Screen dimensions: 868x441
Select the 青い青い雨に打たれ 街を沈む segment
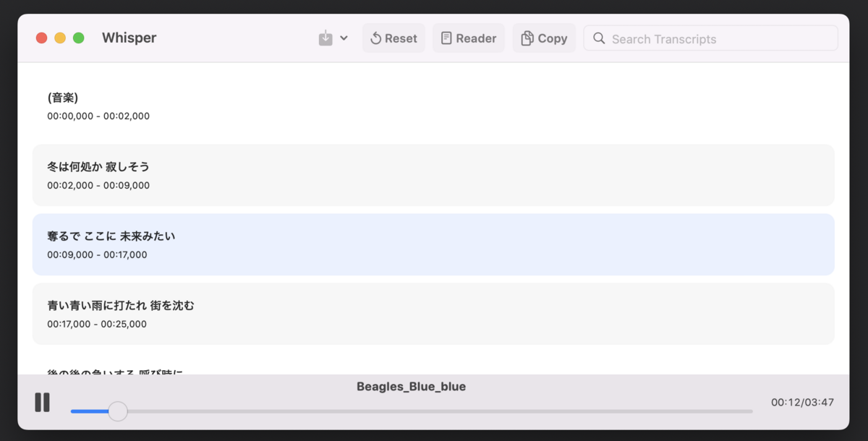click(x=433, y=314)
